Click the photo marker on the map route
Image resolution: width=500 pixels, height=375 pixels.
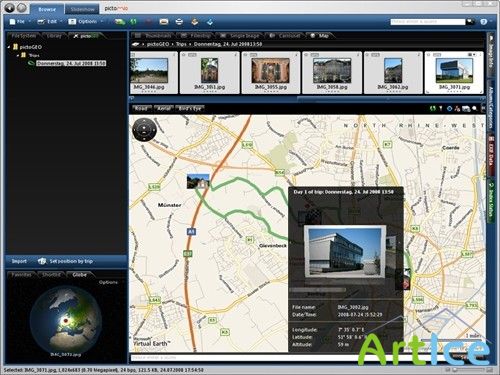coord(198,181)
